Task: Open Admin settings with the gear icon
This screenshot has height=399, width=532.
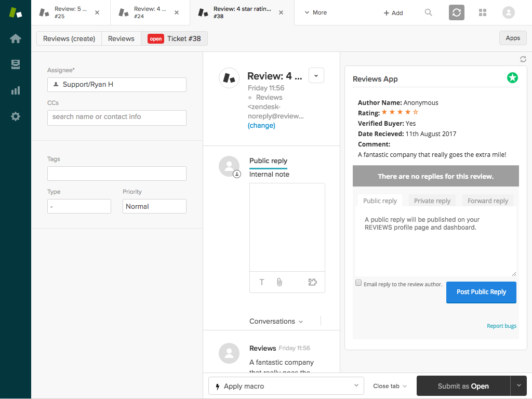Action: click(15, 116)
